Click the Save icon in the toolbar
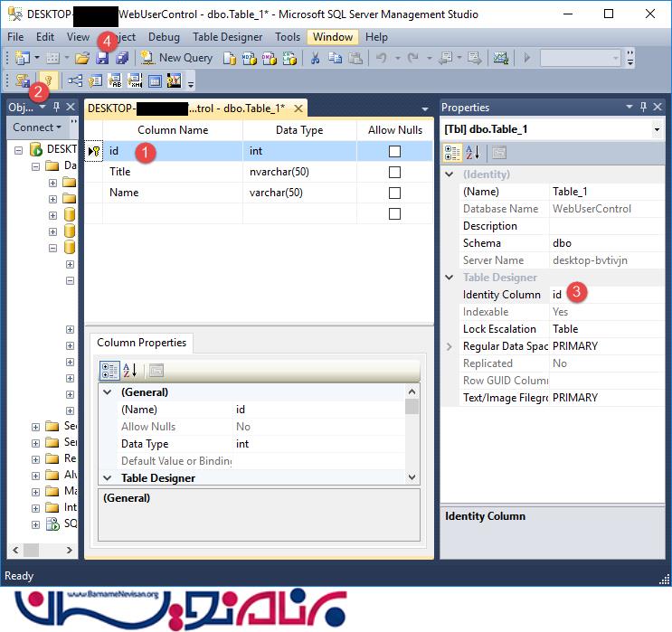Screen dimensions: 672x632 pos(102,58)
